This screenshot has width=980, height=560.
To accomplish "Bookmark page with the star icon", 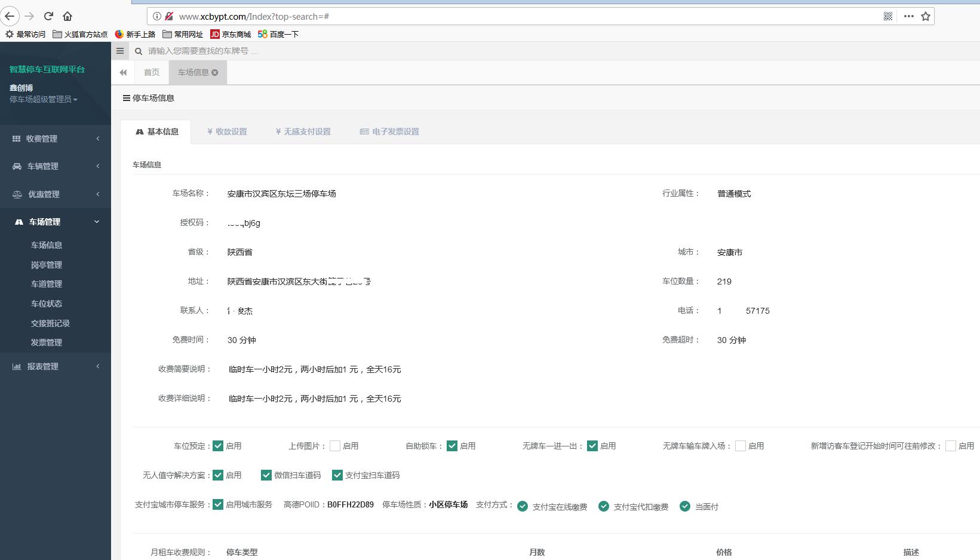I will point(926,16).
